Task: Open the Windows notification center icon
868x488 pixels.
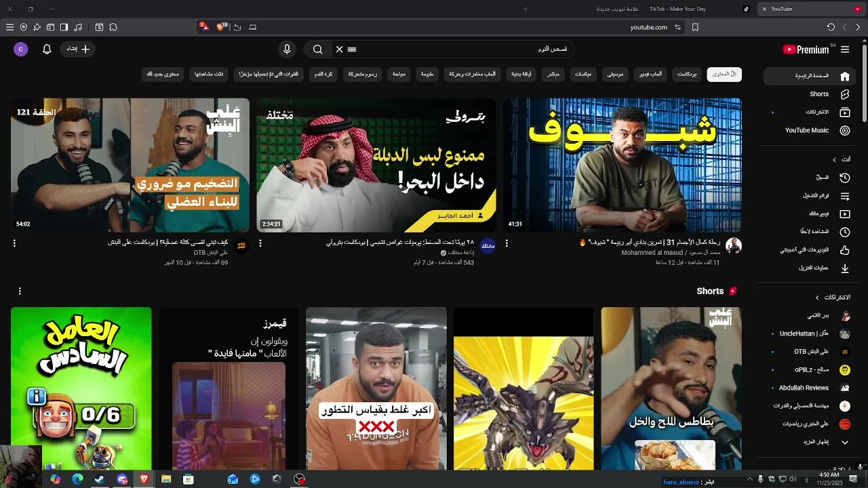Action: [x=853, y=479]
